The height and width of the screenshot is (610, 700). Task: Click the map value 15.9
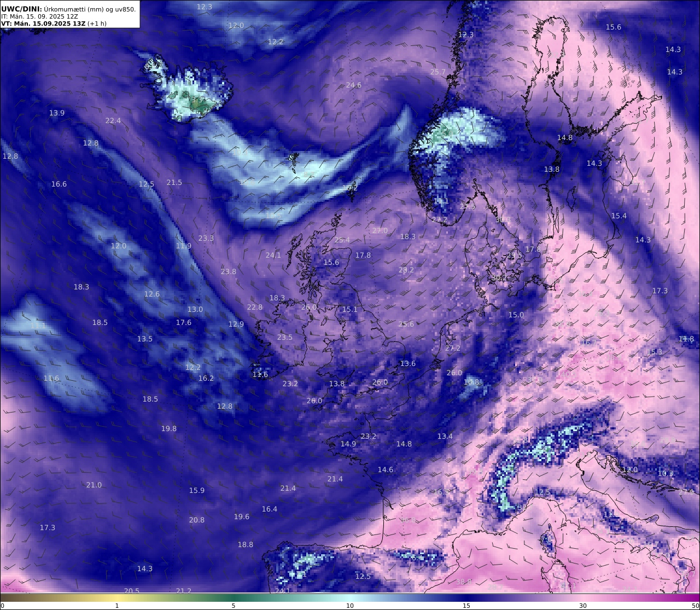pyautogui.click(x=197, y=490)
